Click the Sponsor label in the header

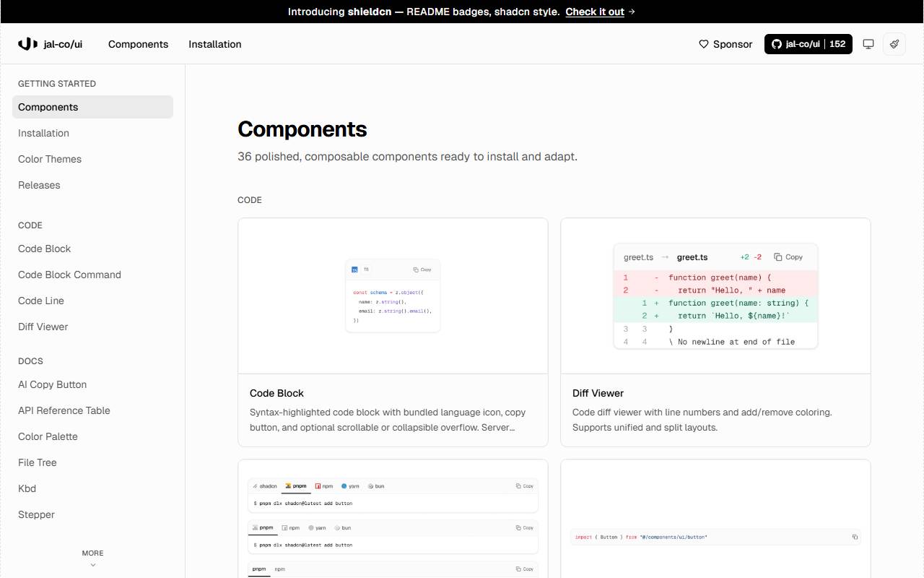click(x=733, y=44)
